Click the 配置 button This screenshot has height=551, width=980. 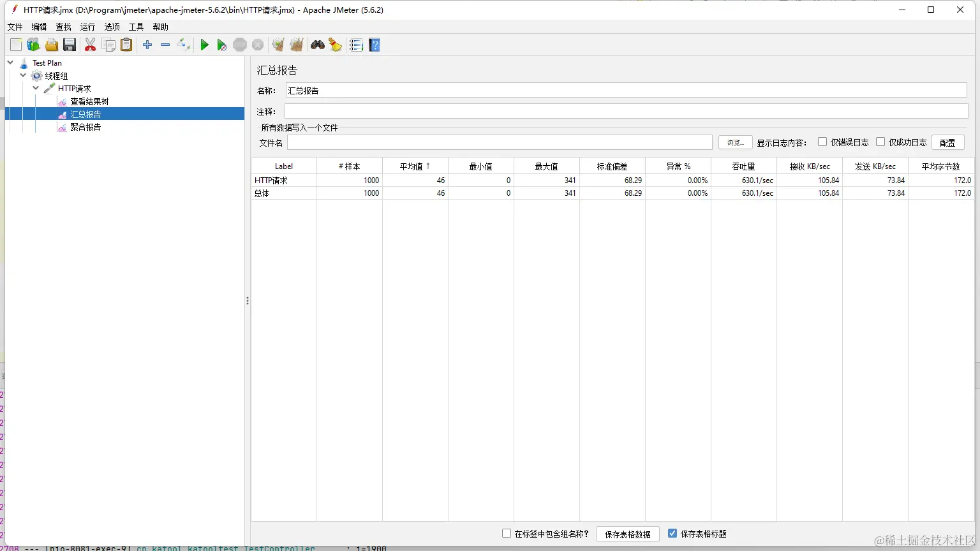(x=948, y=142)
